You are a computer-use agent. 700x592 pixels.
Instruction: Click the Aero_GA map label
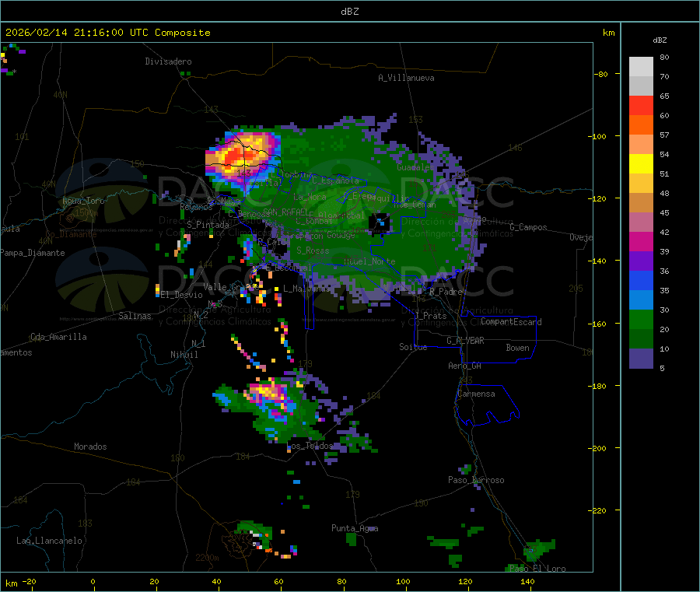pyautogui.click(x=465, y=366)
